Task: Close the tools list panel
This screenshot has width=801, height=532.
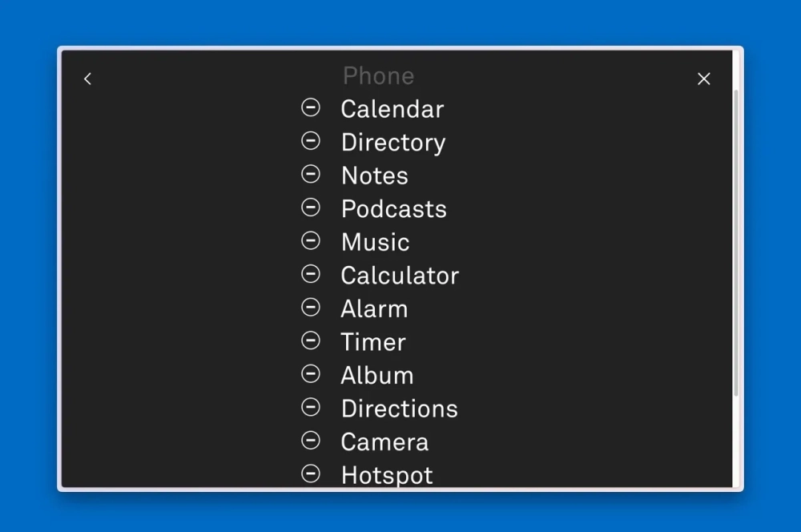Action: point(703,79)
